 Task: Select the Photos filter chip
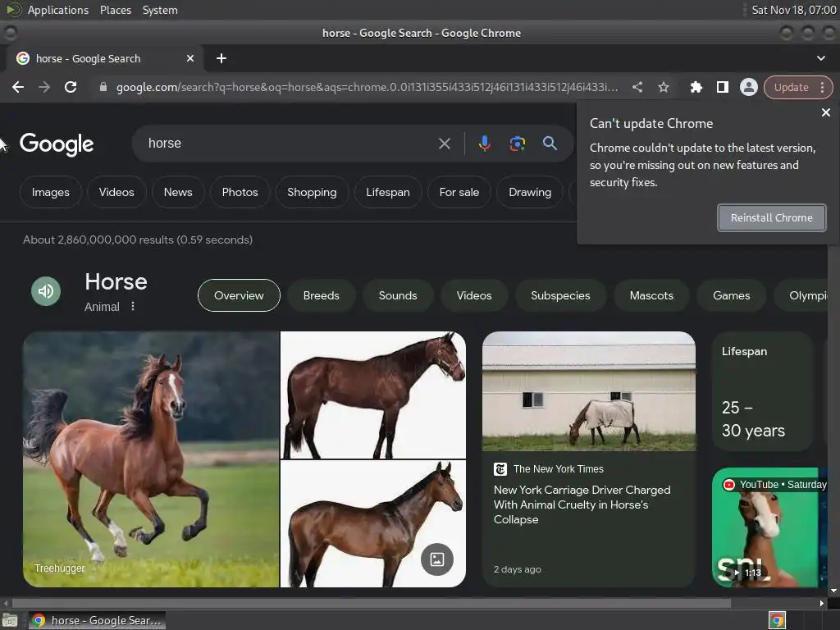click(240, 192)
